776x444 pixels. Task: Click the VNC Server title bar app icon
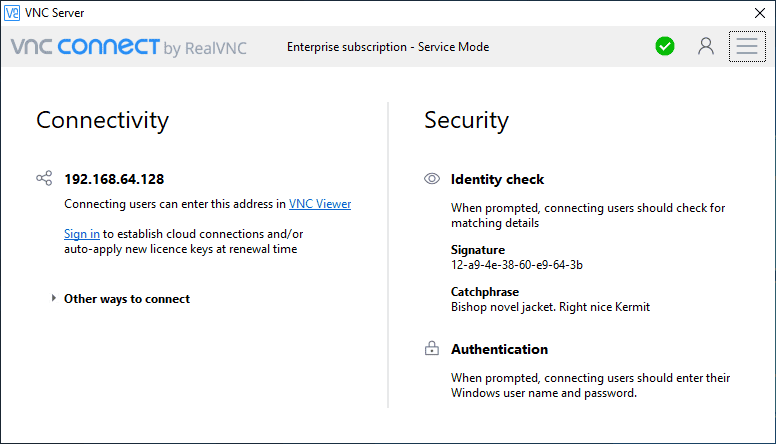click(12, 13)
